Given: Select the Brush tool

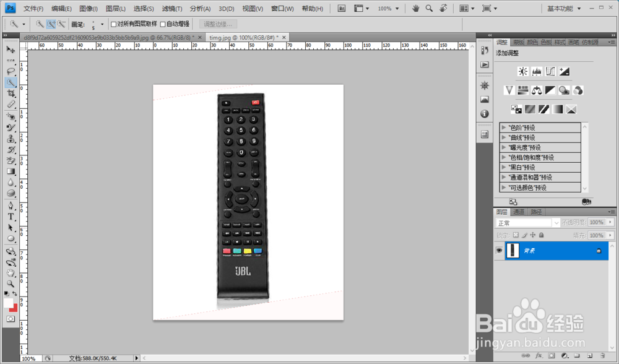Looking at the screenshot, I should (x=11, y=128).
